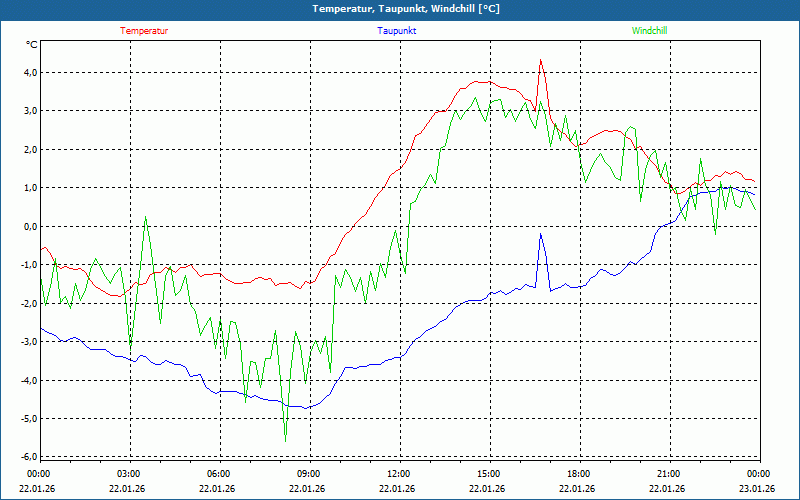Click the red Temperatur legend label
Viewport: 800px width, 500px height.
pos(144,31)
